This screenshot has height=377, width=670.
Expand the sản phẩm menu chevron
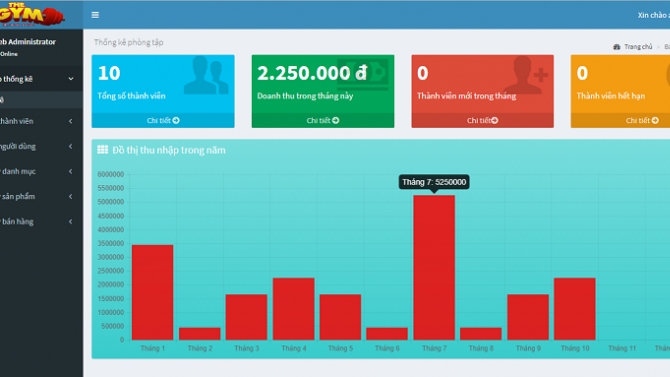71,197
